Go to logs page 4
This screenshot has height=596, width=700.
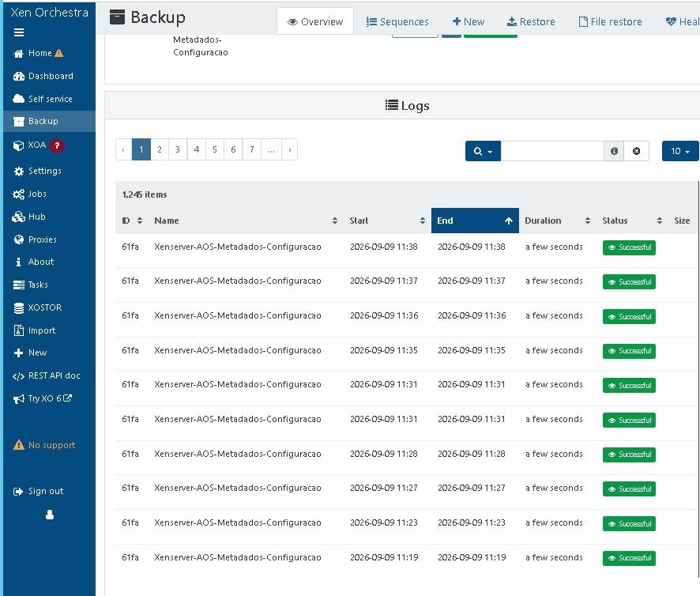click(197, 149)
